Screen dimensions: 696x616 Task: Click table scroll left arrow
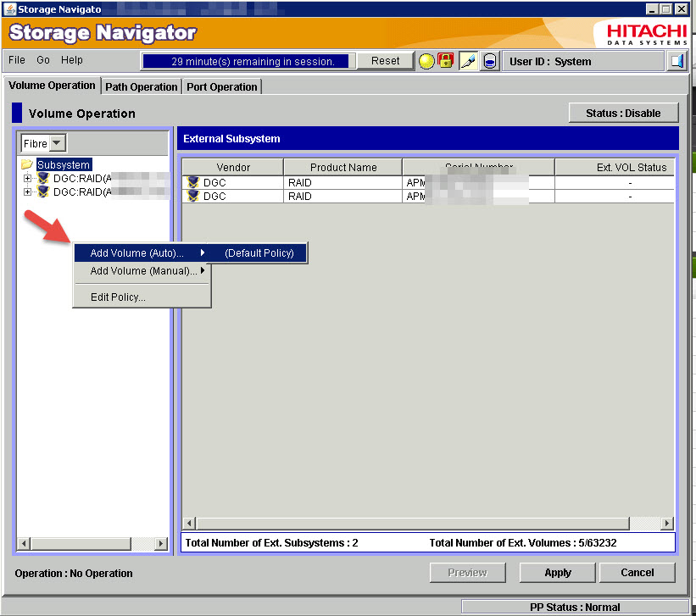pyautogui.click(x=190, y=523)
